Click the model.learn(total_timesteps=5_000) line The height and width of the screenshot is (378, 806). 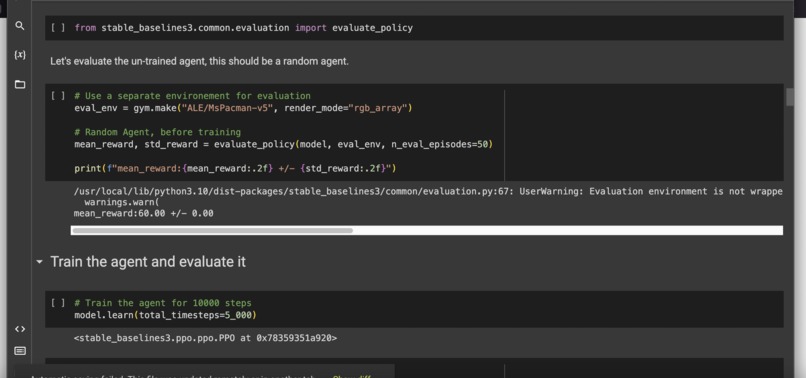[x=165, y=315]
